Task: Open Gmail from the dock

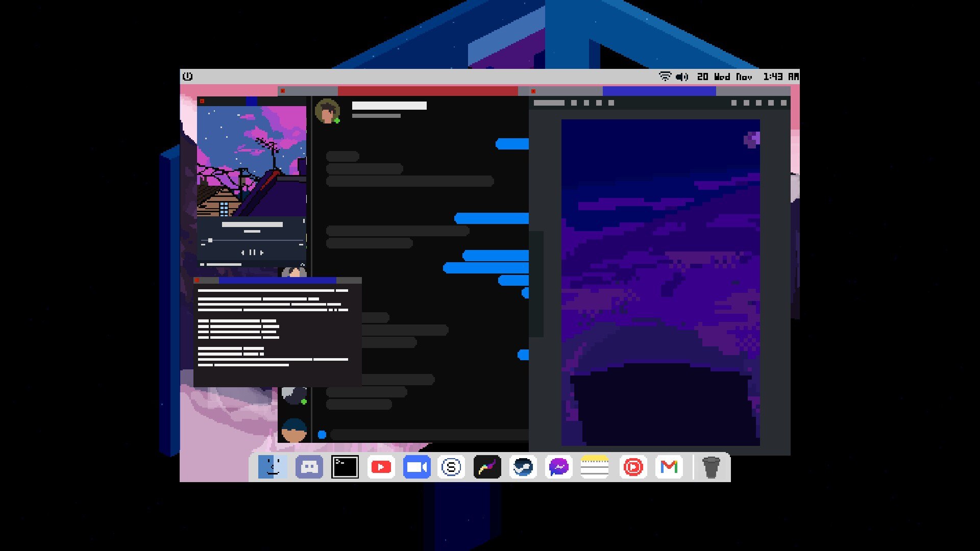Action: point(669,467)
